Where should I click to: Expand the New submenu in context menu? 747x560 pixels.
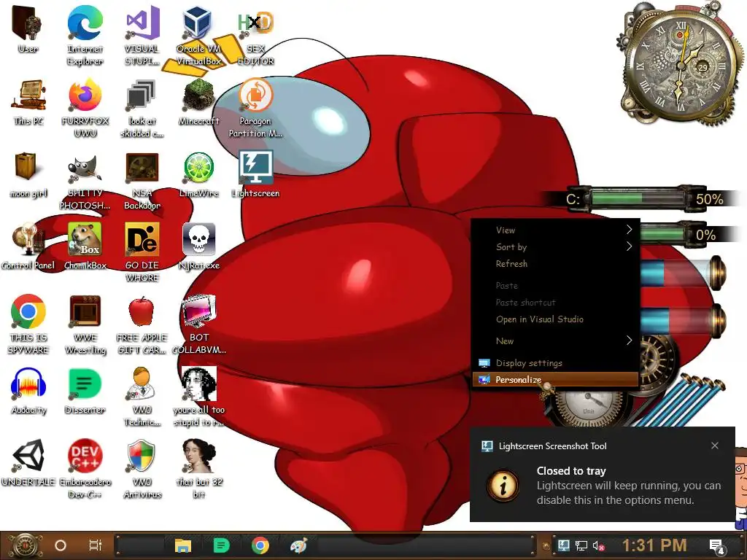click(555, 341)
